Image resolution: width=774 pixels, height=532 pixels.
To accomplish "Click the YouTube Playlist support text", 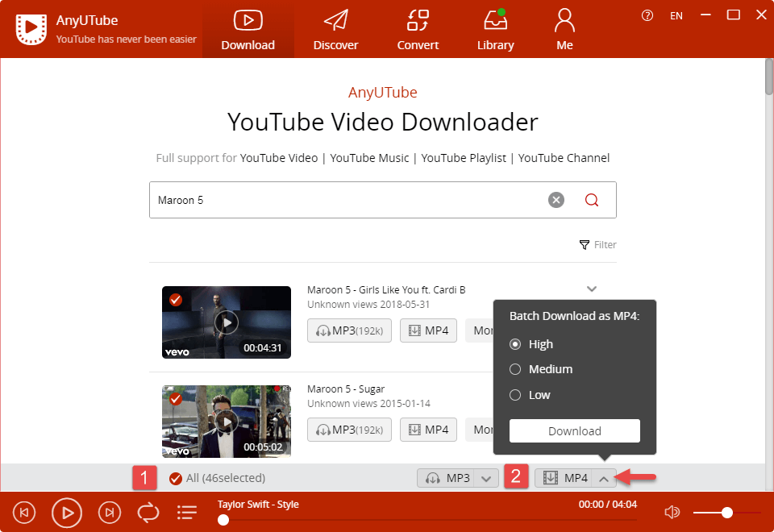I will pyautogui.click(x=464, y=158).
